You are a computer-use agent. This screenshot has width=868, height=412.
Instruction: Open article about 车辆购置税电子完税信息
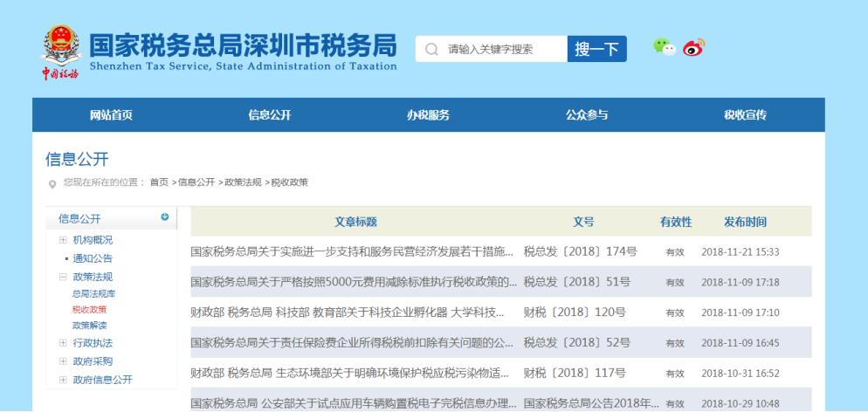tap(354, 403)
